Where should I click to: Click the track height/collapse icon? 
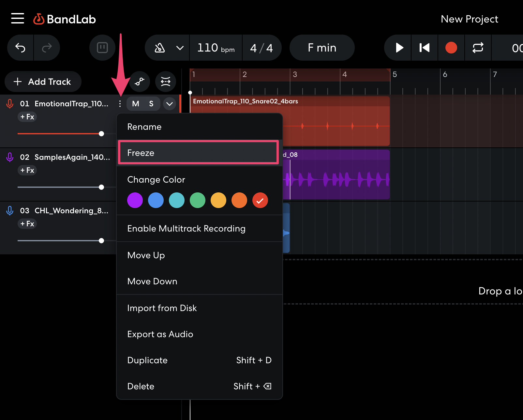click(x=166, y=82)
